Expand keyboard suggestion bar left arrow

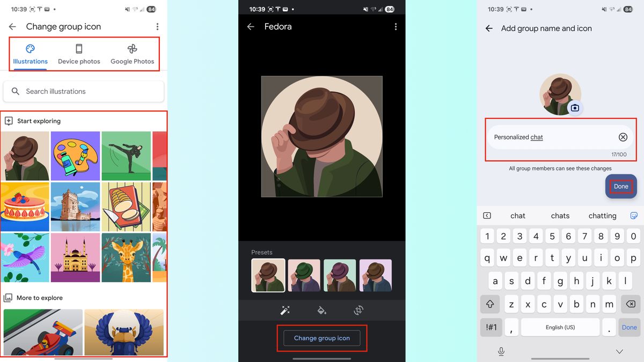(x=487, y=216)
